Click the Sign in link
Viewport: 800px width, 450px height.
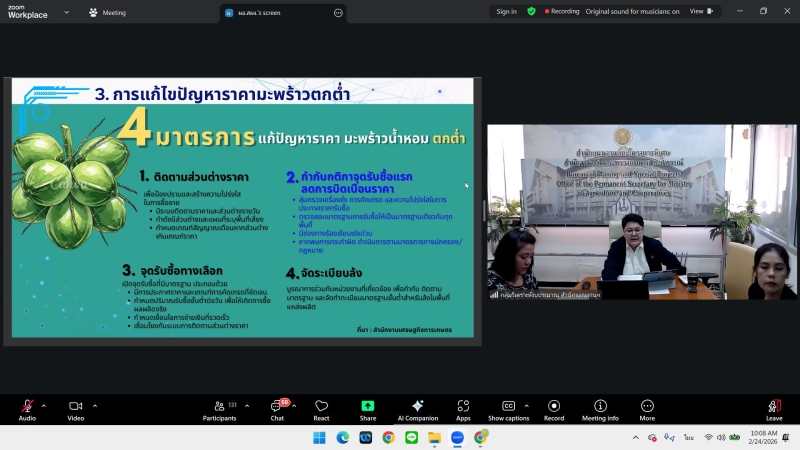[x=507, y=12]
